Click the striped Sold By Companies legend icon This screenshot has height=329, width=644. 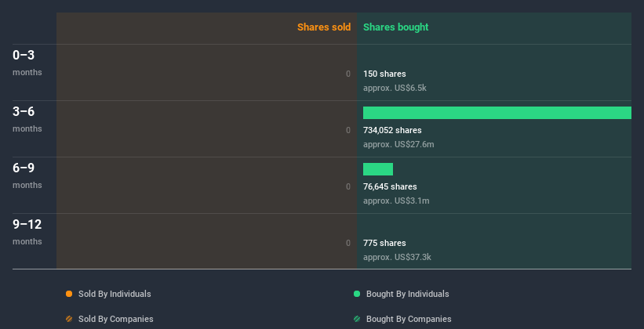click(69, 319)
